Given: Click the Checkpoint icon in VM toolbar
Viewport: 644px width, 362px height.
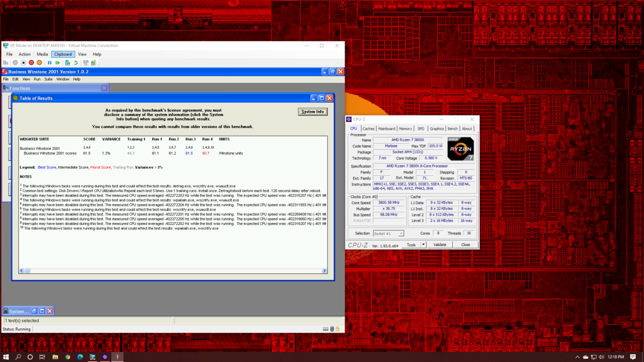Looking at the screenshot, I should (x=68, y=63).
